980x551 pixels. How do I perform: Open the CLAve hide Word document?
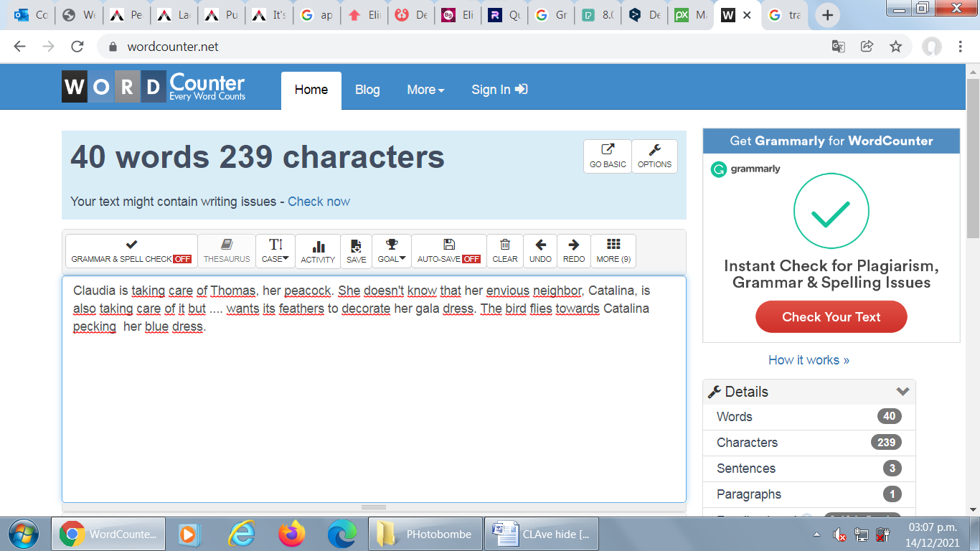(541, 534)
